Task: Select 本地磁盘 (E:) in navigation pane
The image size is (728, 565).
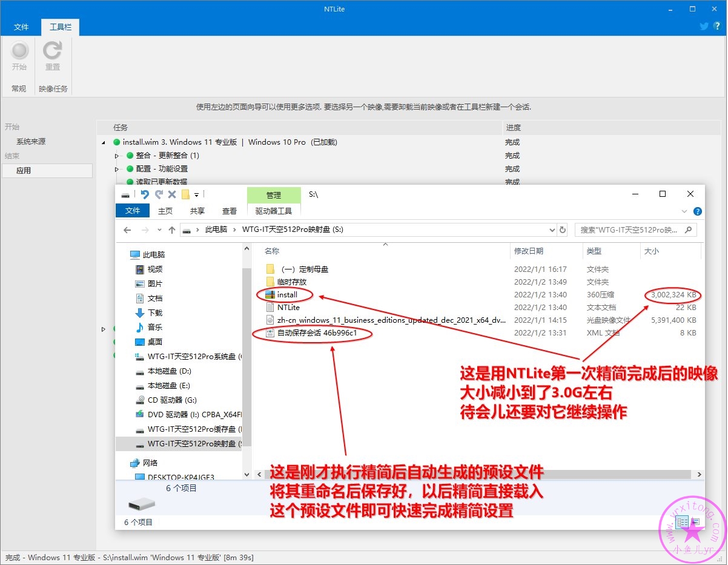Action: (169, 385)
